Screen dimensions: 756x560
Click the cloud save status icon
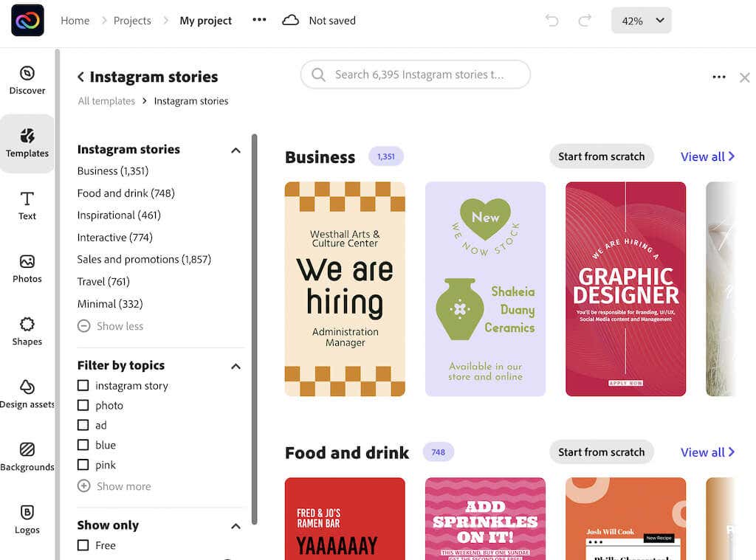(x=291, y=21)
